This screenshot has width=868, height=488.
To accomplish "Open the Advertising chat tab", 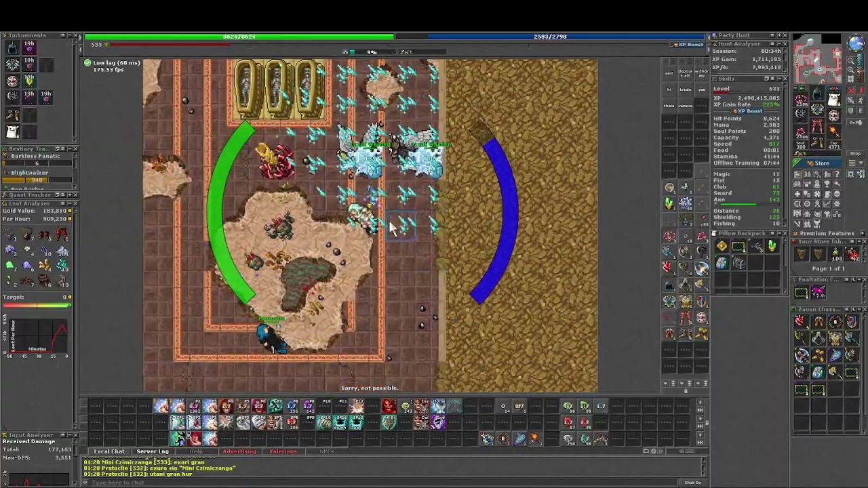I will pyautogui.click(x=239, y=451).
